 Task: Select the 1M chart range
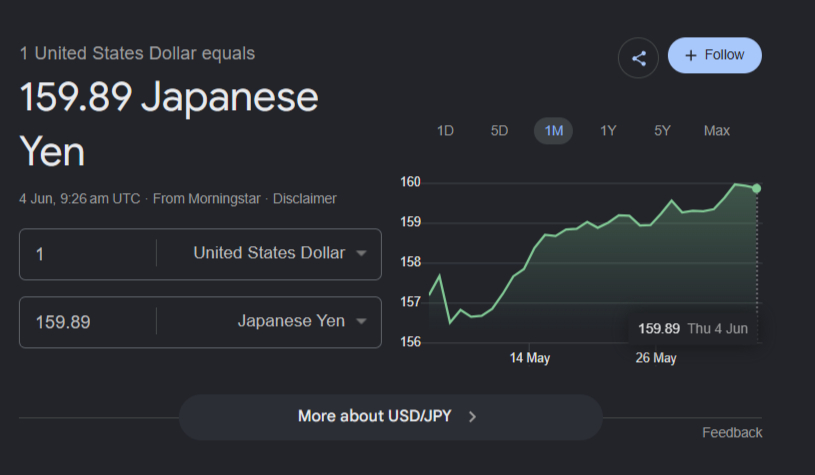[554, 130]
